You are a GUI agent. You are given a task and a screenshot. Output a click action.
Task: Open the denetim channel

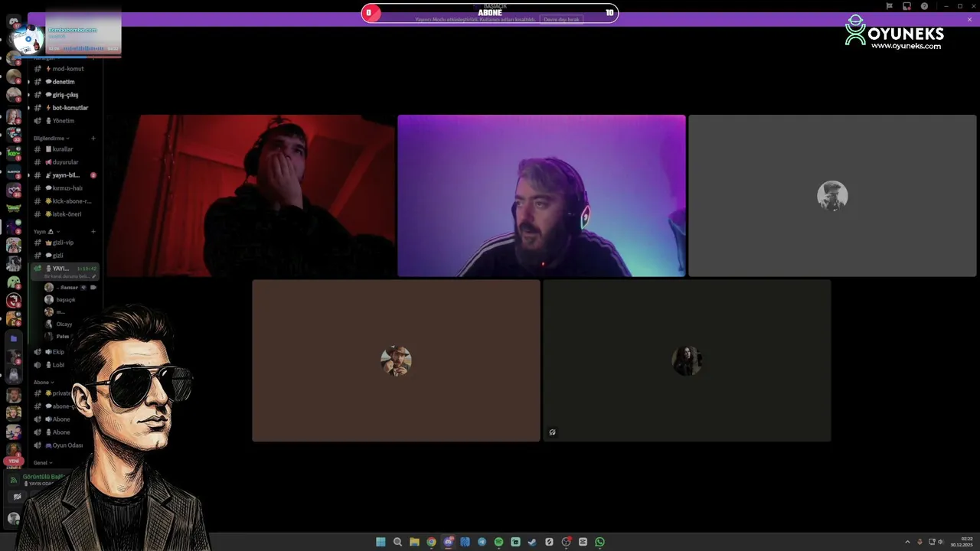(64, 82)
